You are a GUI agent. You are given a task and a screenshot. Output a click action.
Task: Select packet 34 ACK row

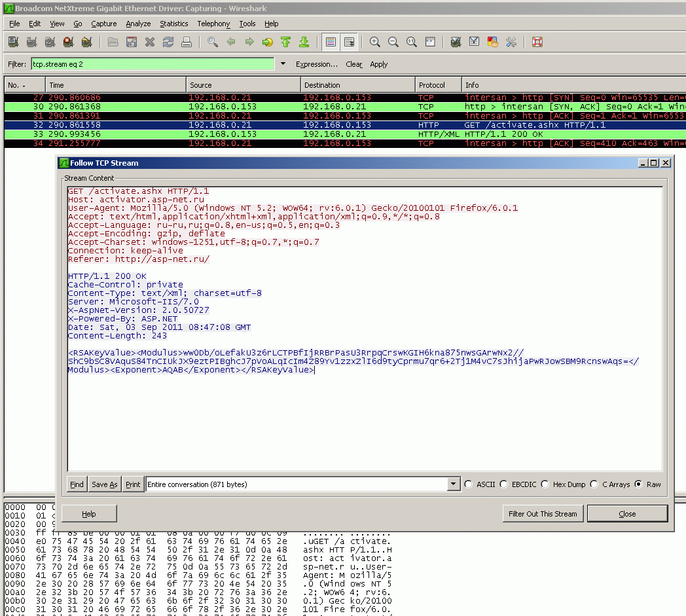tap(345, 143)
